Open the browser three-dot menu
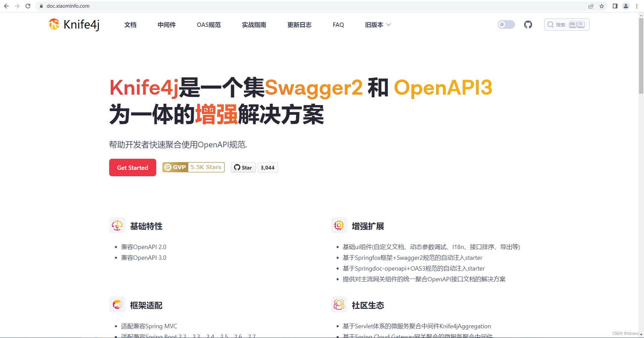644x338 pixels. 637,6
